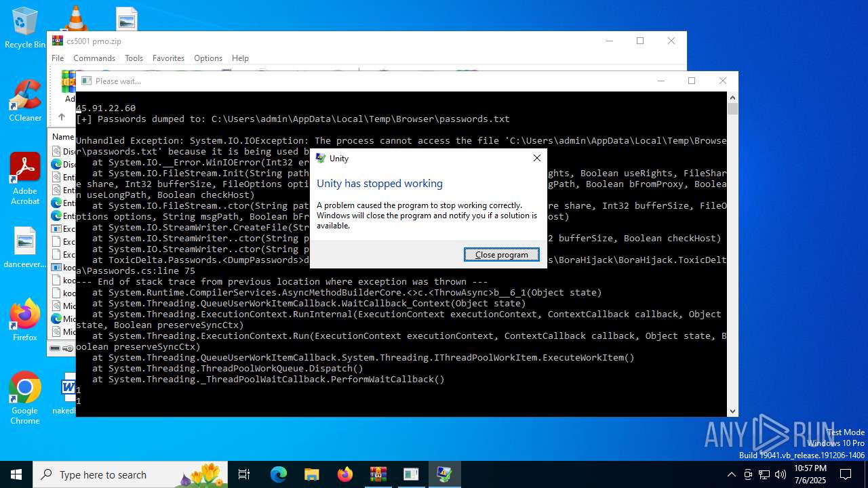Close the Please wait console window
The width and height of the screenshot is (868, 488).
[x=723, y=81]
